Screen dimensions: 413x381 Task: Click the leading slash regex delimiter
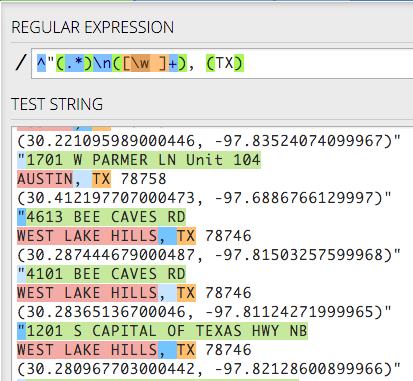click(21, 63)
